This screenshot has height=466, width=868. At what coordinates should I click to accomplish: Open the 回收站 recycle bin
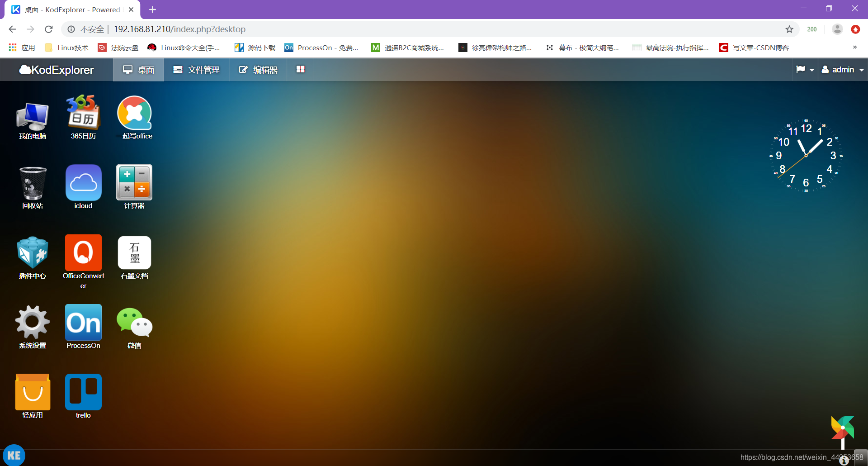(33, 187)
